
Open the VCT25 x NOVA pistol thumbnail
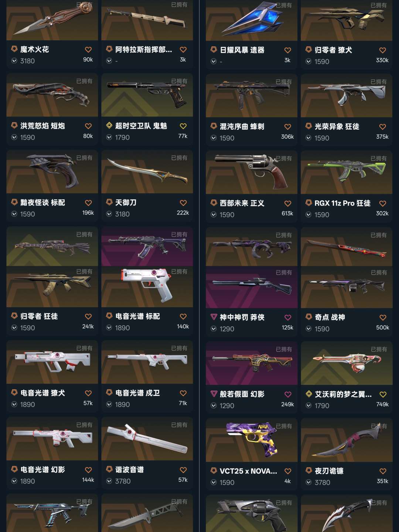[x=252, y=440]
